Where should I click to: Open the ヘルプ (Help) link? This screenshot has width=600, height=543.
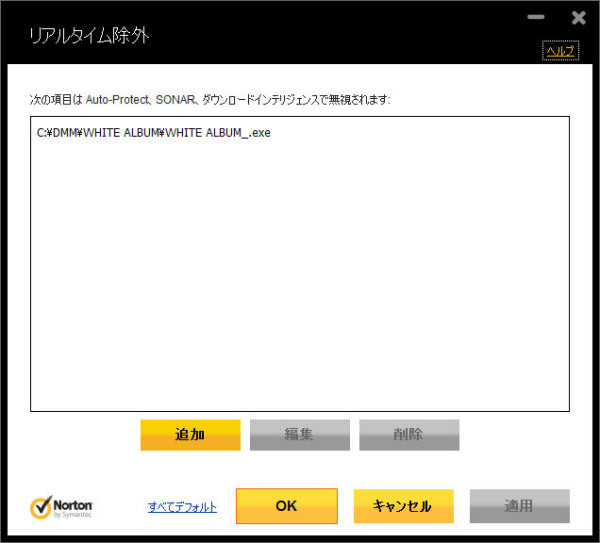(561, 51)
